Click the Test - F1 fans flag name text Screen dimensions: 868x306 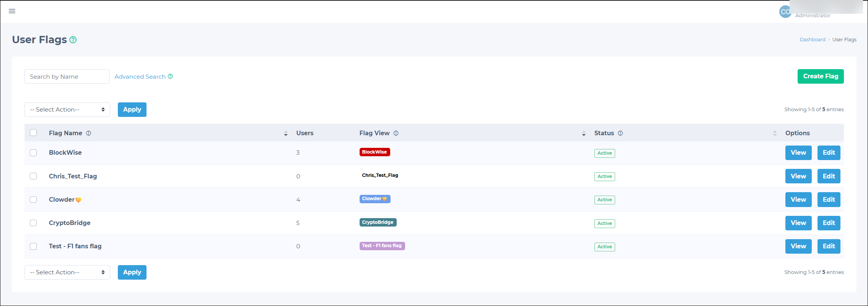point(75,246)
